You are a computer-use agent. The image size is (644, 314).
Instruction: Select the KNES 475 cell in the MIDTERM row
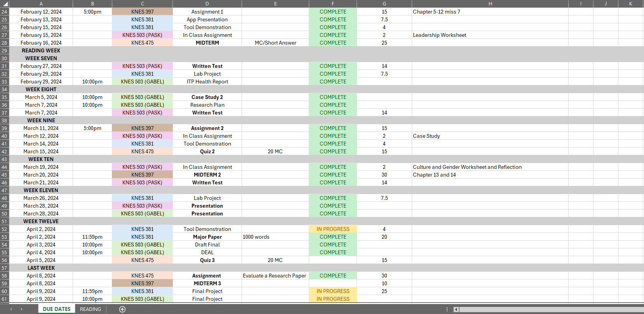click(142, 43)
